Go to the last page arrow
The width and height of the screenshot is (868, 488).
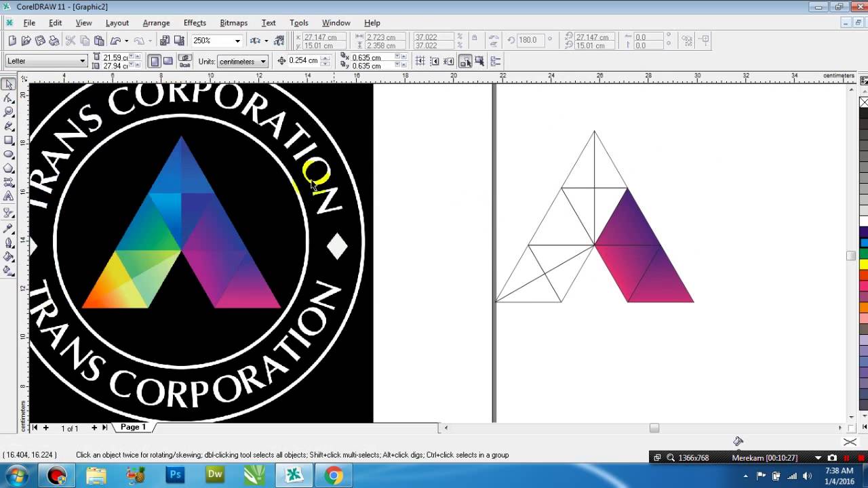(x=104, y=428)
